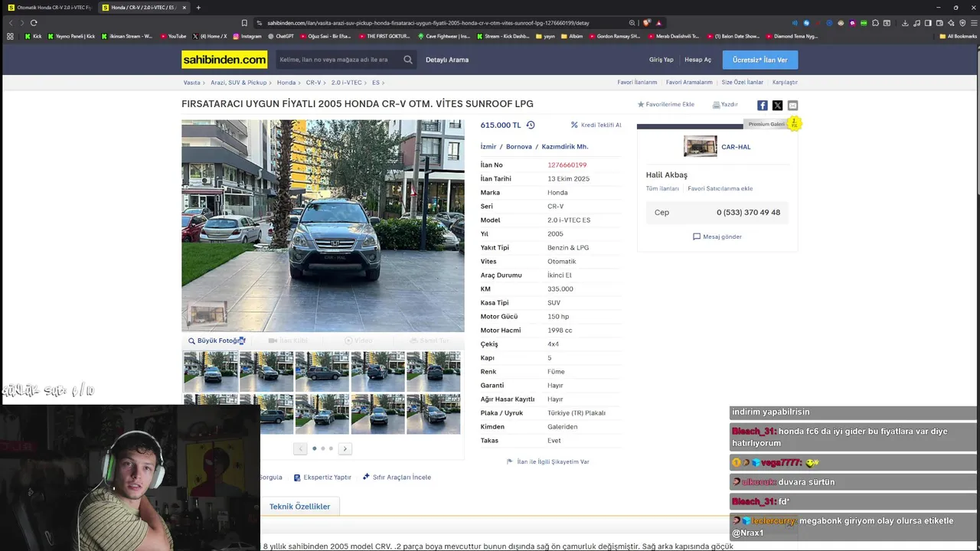This screenshot has width=980, height=551.
Task: Click Kredi Teklifi Al link
Action: point(596,125)
